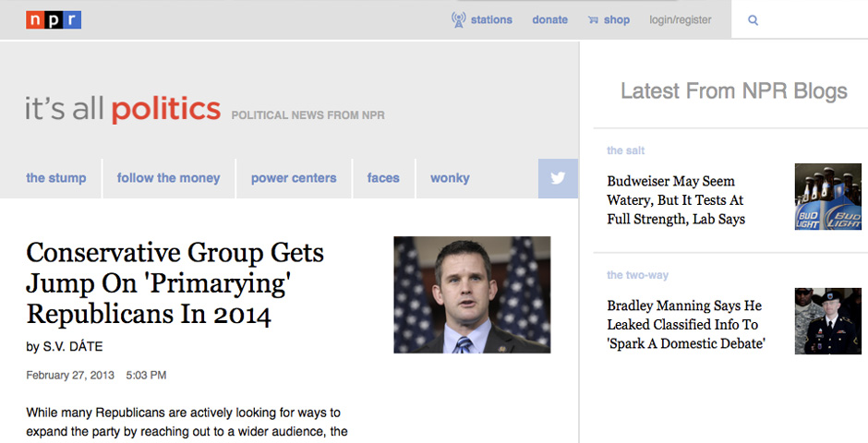Image resolution: width=868 pixels, height=443 pixels.
Task: Open the Budweiser May Seem Watery article
Action: pyautogui.click(x=676, y=200)
